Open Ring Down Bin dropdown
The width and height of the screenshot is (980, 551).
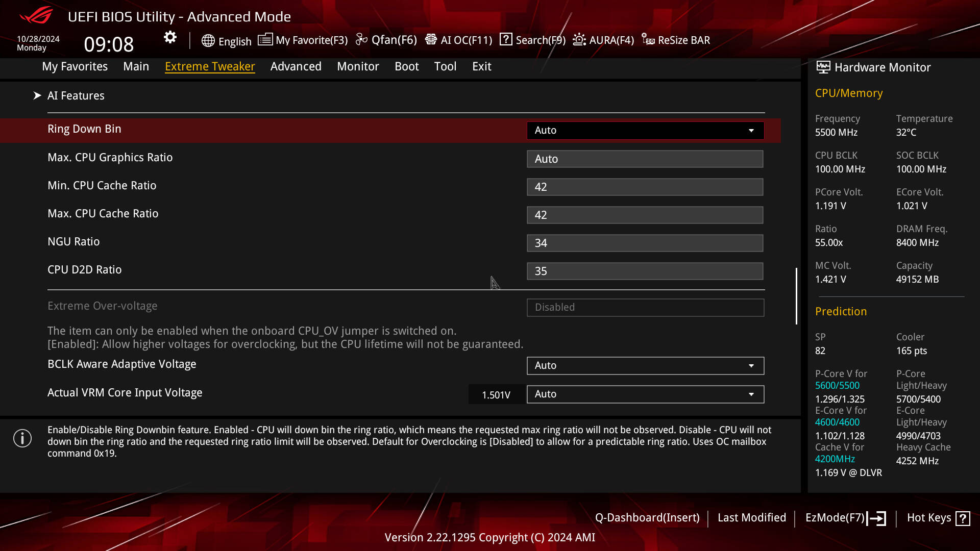645,131
